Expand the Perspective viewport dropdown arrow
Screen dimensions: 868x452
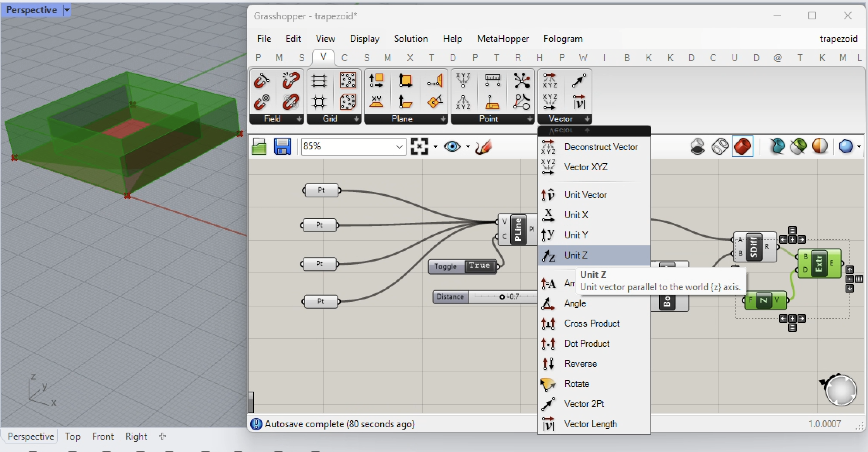point(67,10)
